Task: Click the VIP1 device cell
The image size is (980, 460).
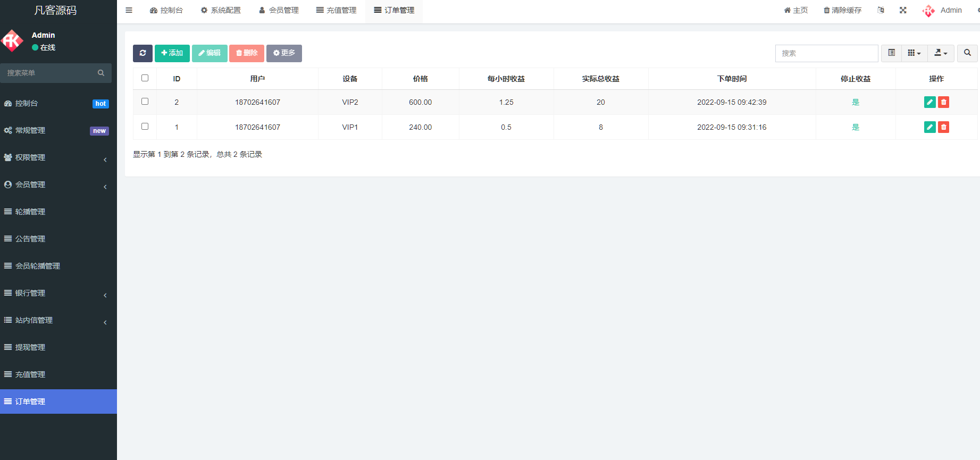Action: (x=350, y=127)
